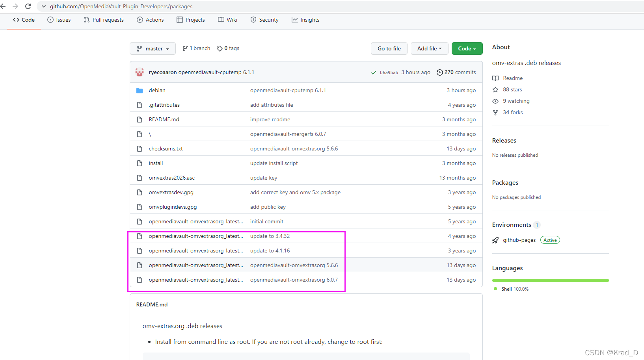Open the backslash named file
The height and width of the screenshot is (360, 644).
point(150,134)
